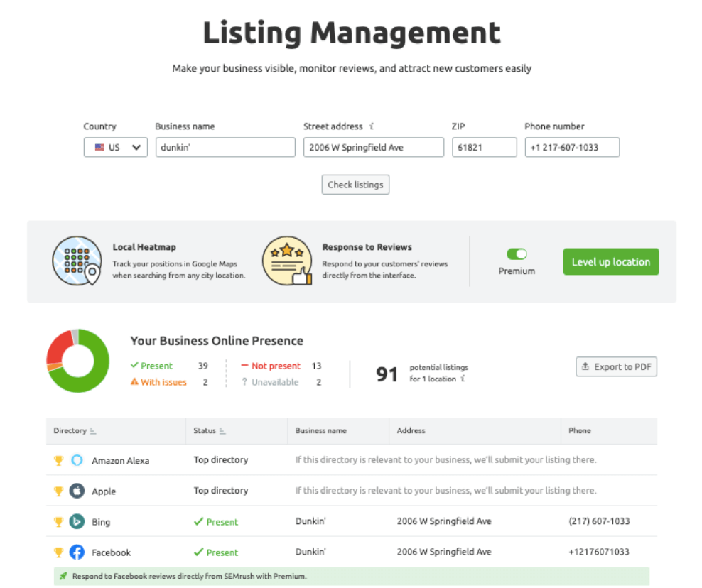Click the Amazon Alexa logo icon

pos(77,460)
